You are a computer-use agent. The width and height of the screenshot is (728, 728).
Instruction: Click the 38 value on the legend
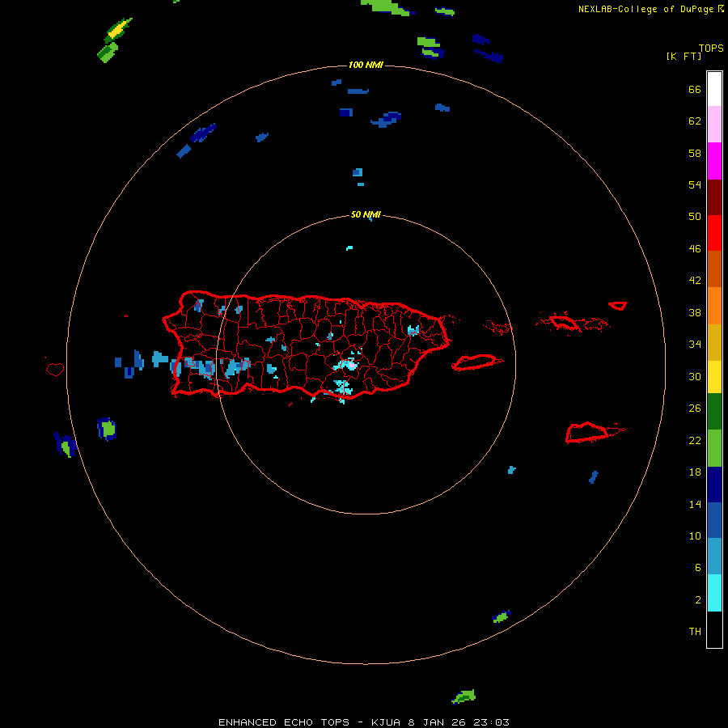click(x=695, y=312)
